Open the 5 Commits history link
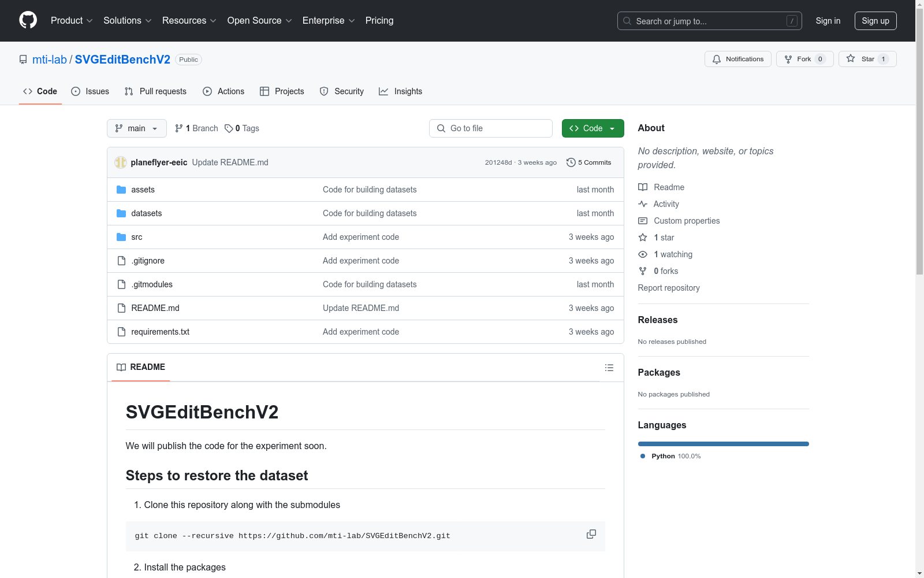 [589, 162]
